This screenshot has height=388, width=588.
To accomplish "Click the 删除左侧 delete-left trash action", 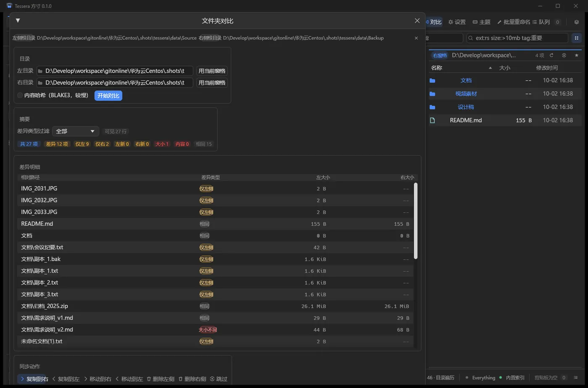I will tap(160, 379).
